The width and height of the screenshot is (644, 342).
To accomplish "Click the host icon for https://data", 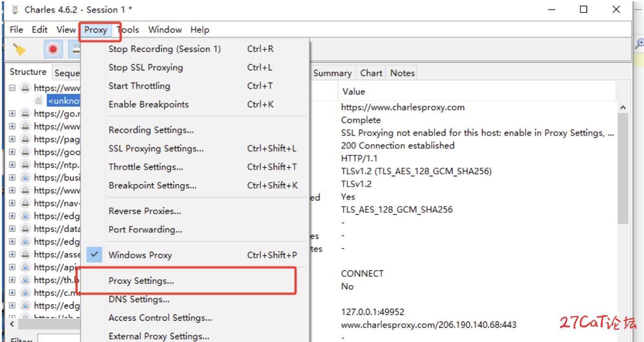I will (25, 229).
